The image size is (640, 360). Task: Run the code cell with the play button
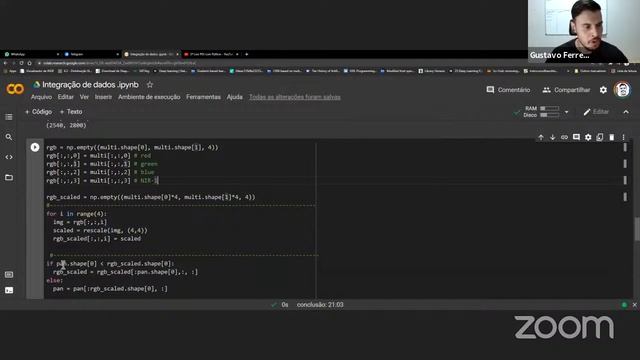[35, 147]
